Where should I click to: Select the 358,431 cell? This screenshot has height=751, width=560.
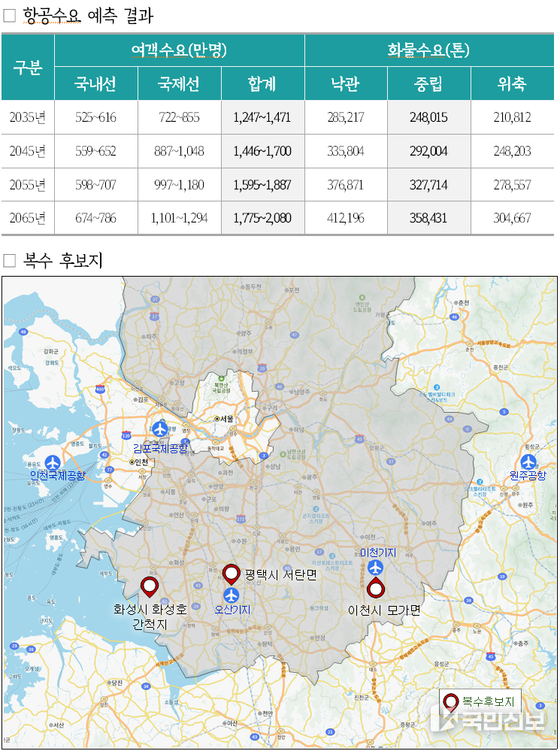click(x=428, y=218)
